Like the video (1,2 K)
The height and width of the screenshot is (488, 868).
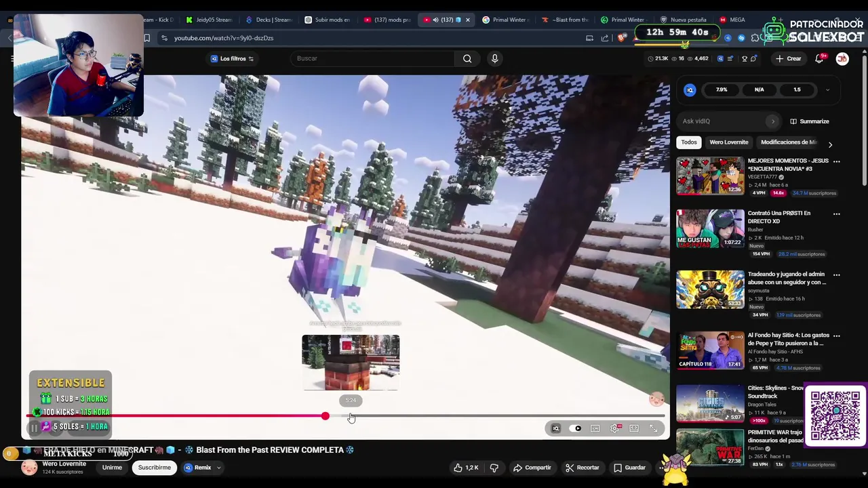point(467,468)
